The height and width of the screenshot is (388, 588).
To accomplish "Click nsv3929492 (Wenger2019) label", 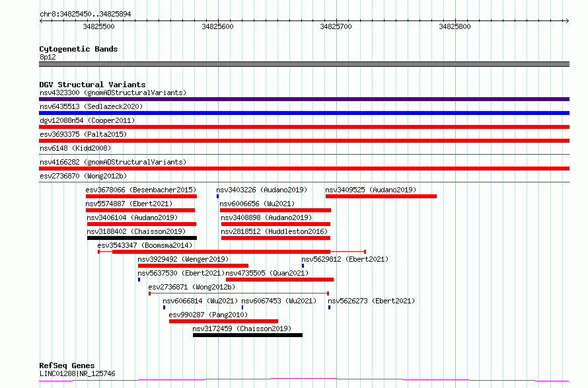I will (x=183, y=259).
